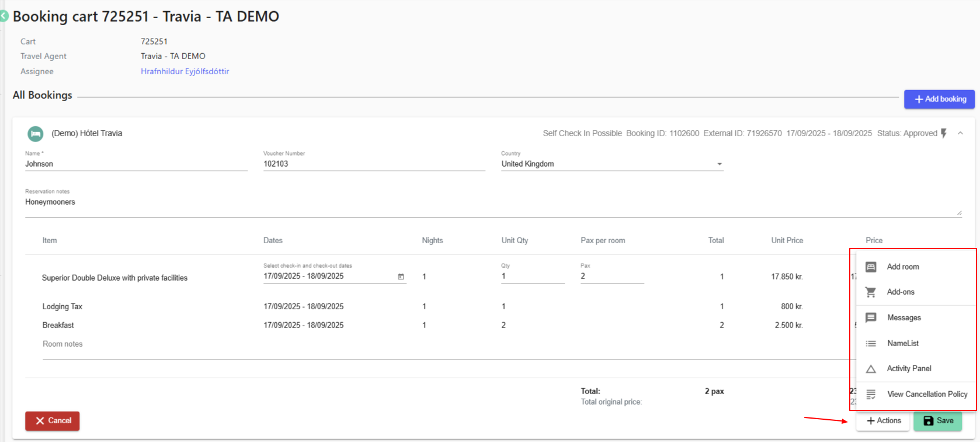The height and width of the screenshot is (442, 980).
Task: Click the NameList list icon
Action: click(871, 343)
